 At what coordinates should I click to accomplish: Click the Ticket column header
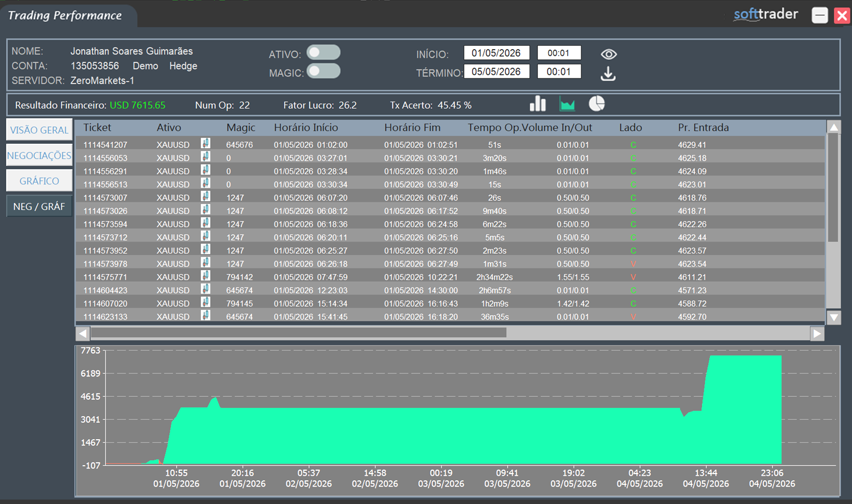pos(97,127)
